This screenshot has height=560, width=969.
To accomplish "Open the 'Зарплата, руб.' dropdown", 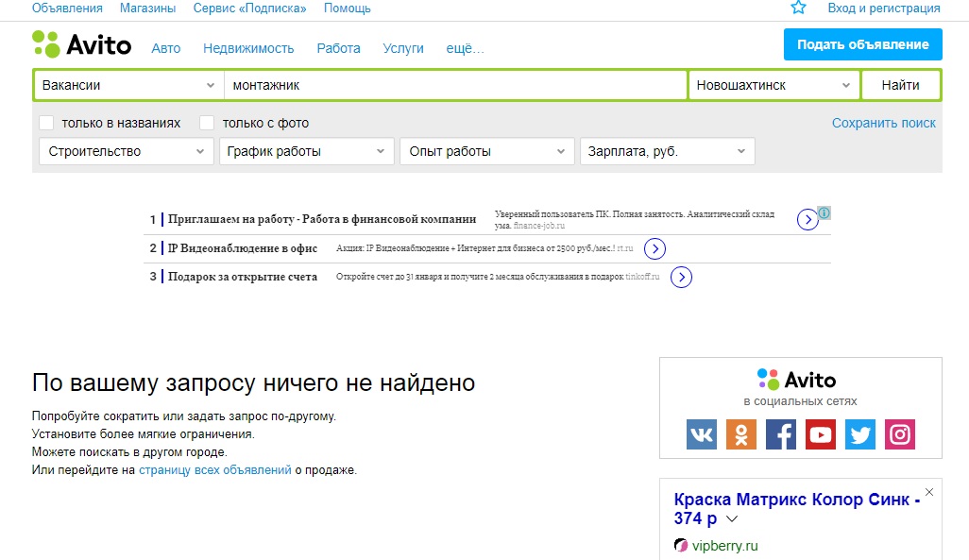I will [x=666, y=151].
